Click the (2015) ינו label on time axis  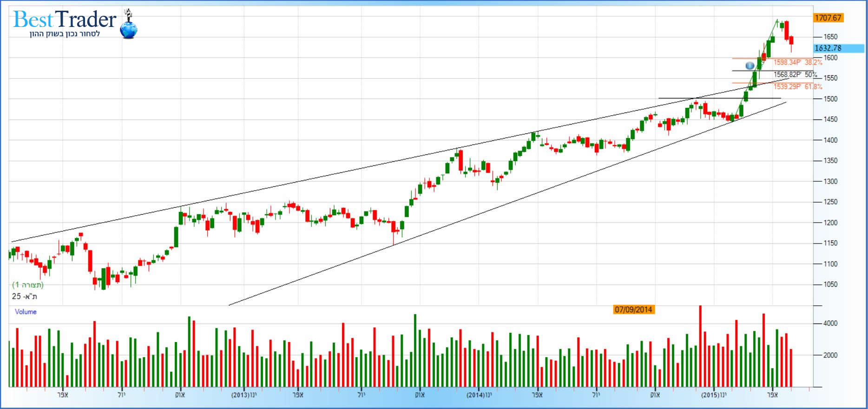coord(713,395)
